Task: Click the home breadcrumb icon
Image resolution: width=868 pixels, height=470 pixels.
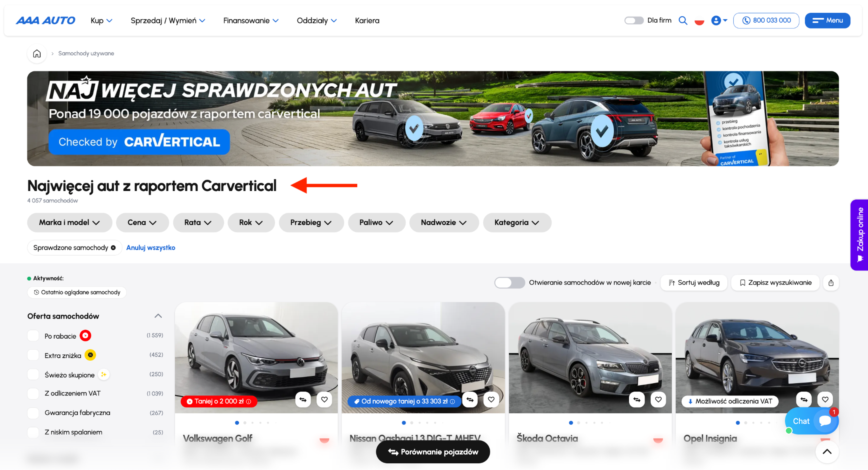Action: pyautogui.click(x=37, y=54)
